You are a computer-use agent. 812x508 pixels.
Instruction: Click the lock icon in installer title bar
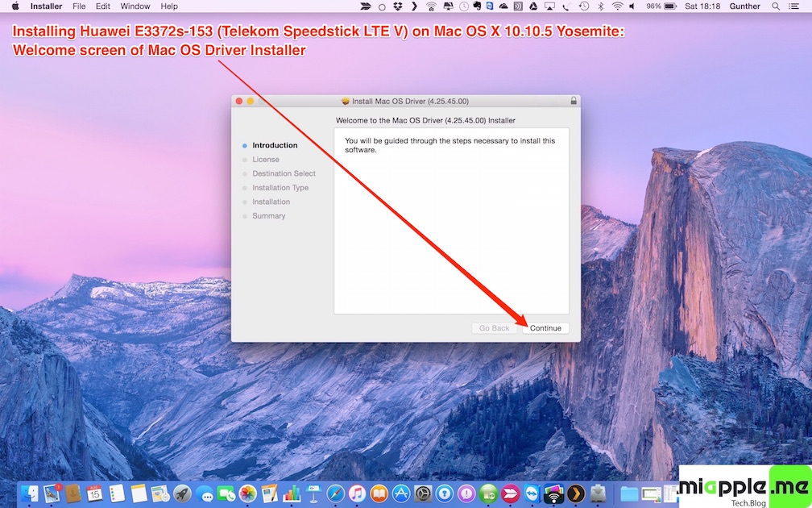(573, 101)
